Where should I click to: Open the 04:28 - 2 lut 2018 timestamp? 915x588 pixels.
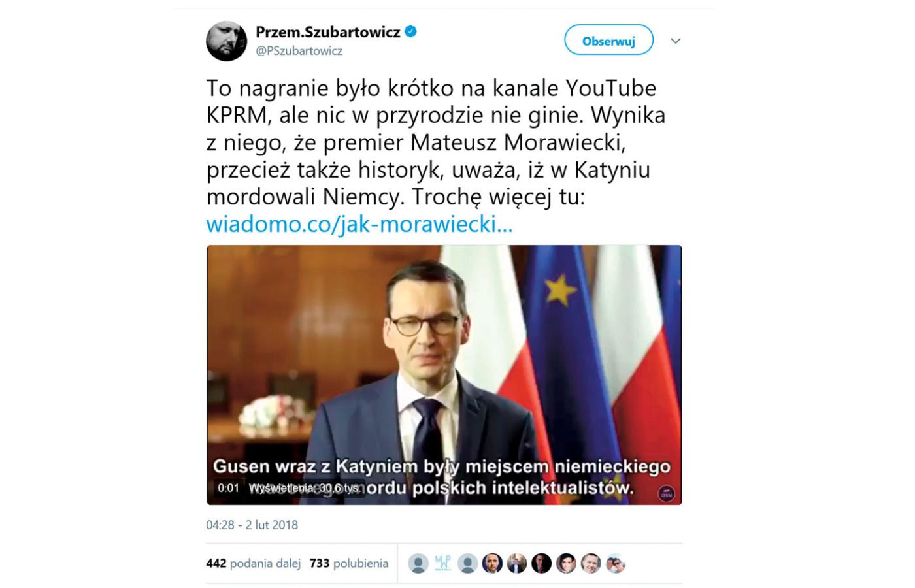(x=252, y=525)
